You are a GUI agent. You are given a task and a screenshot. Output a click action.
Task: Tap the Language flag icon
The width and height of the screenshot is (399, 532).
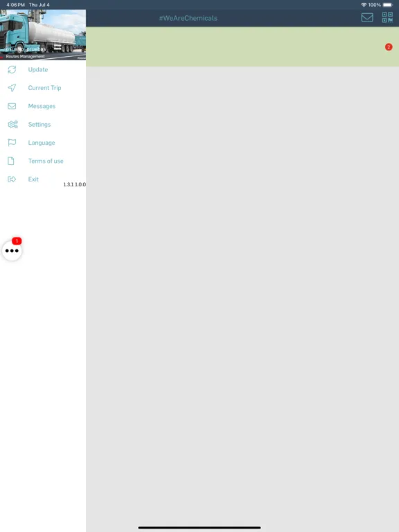coord(12,143)
